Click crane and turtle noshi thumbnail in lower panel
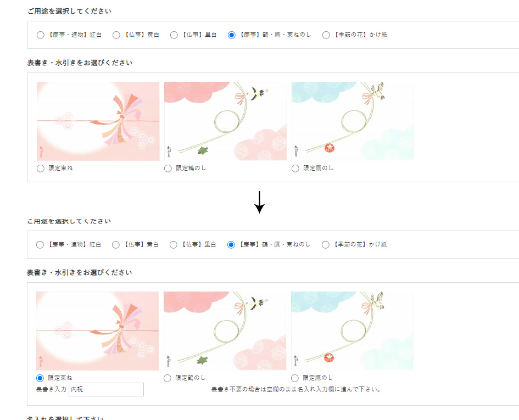The height and width of the screenshot is (420, 519). tap(225, 331)
